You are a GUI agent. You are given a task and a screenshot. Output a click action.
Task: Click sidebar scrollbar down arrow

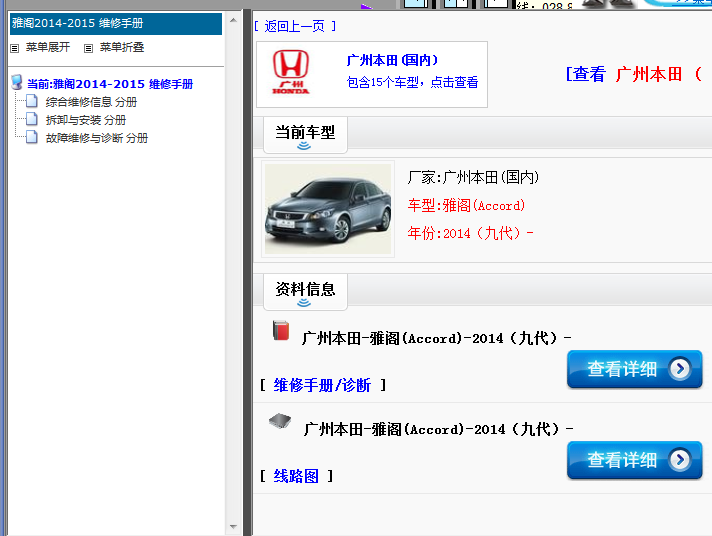tap(233, 527)
